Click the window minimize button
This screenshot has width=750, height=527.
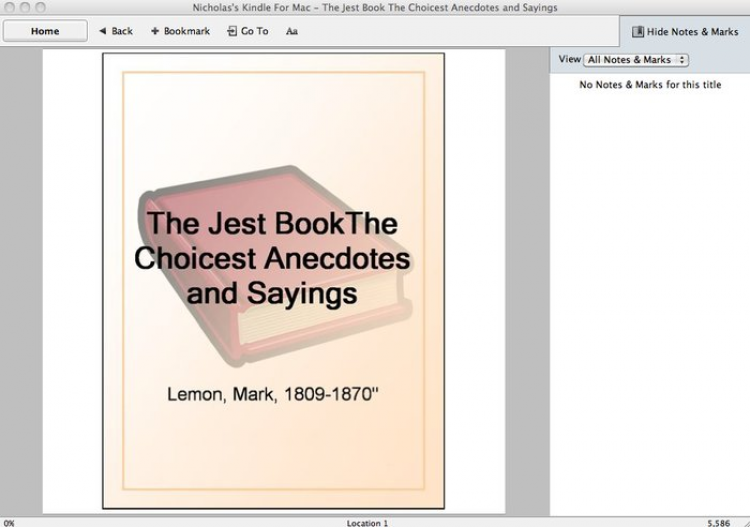coord(25,7)
